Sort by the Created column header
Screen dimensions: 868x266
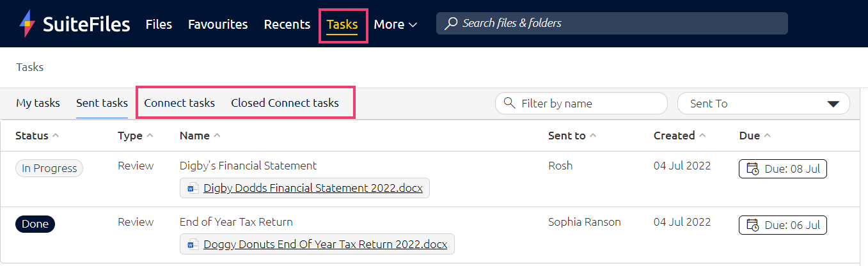click(x=680, y=136)
